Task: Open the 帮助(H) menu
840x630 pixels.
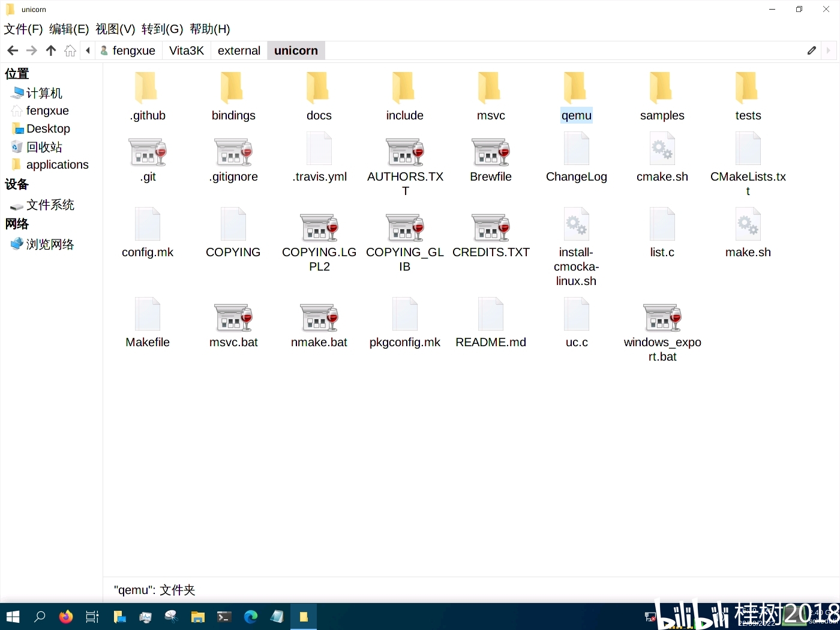Action: tap(209, 29)
